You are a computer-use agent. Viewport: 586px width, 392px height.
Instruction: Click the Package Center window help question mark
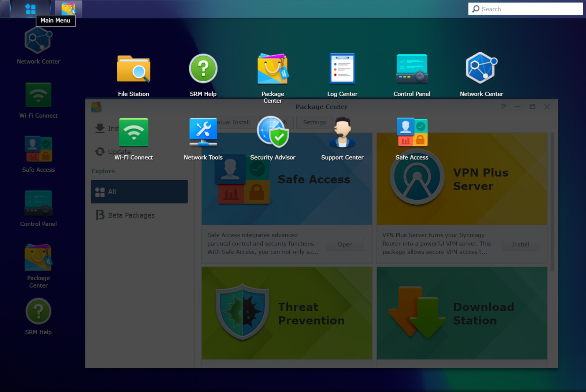(x=504, y=107)
